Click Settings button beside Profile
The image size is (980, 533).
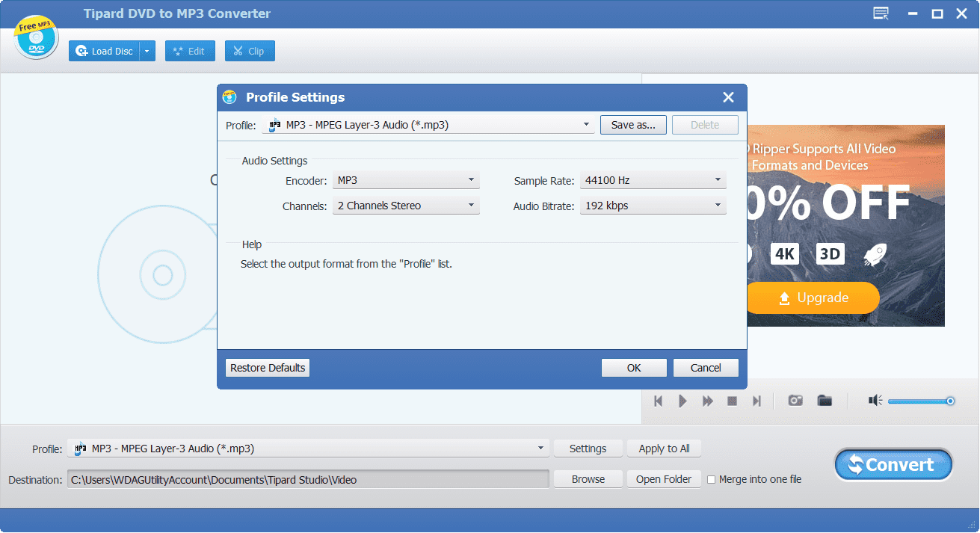point(588,449)
